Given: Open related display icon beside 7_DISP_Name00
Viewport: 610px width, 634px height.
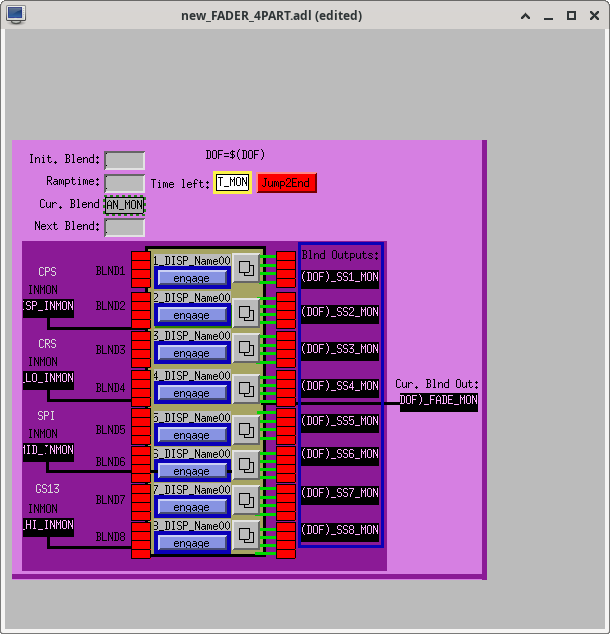Looking at the screenshot, I should pyautogui.click(x=246, y=500).
